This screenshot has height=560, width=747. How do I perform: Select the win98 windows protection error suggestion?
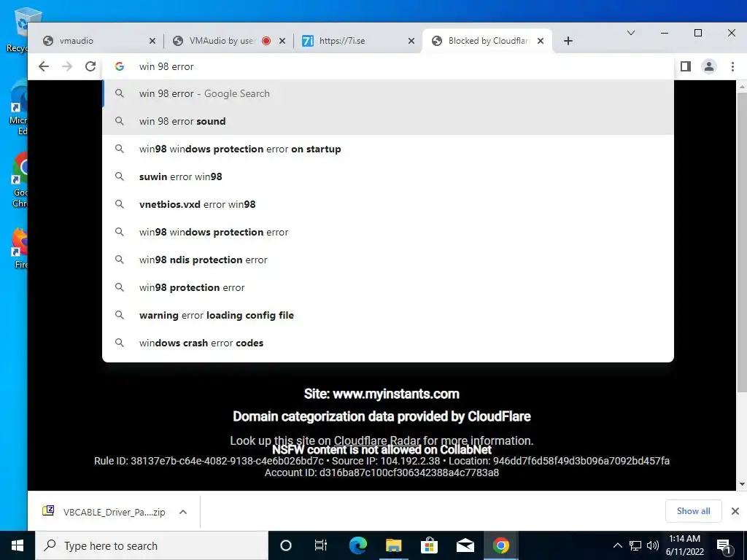388,233
